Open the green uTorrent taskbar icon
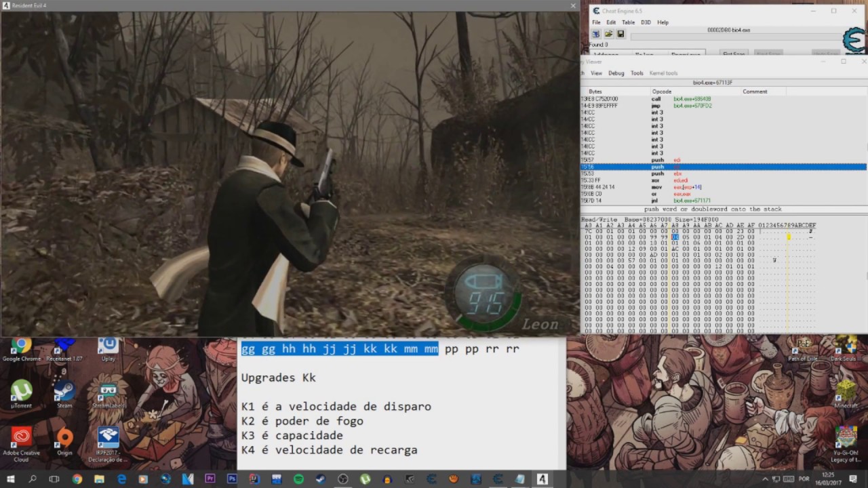 click(x=365, y=479)
